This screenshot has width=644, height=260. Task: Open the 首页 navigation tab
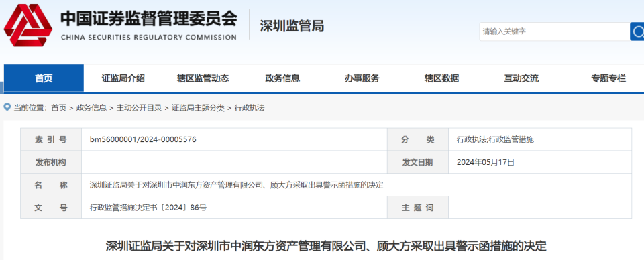[x=44, y=78]
